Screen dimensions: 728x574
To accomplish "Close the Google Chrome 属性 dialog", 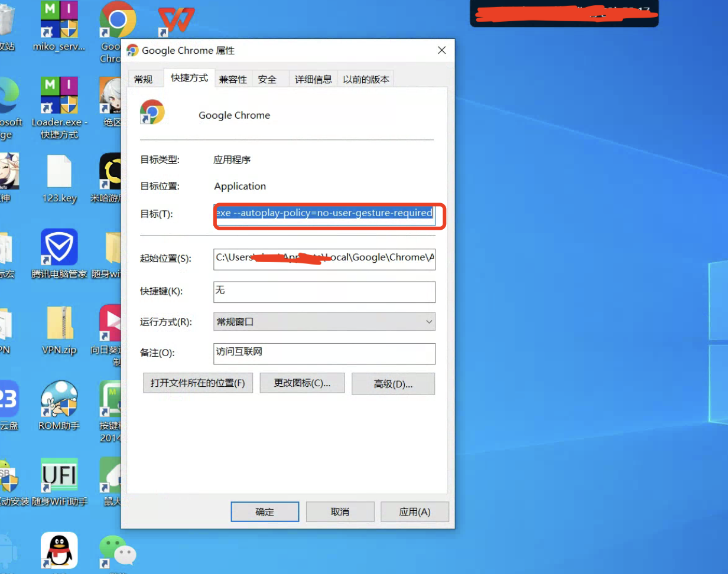I will click(x=441, y=51).
